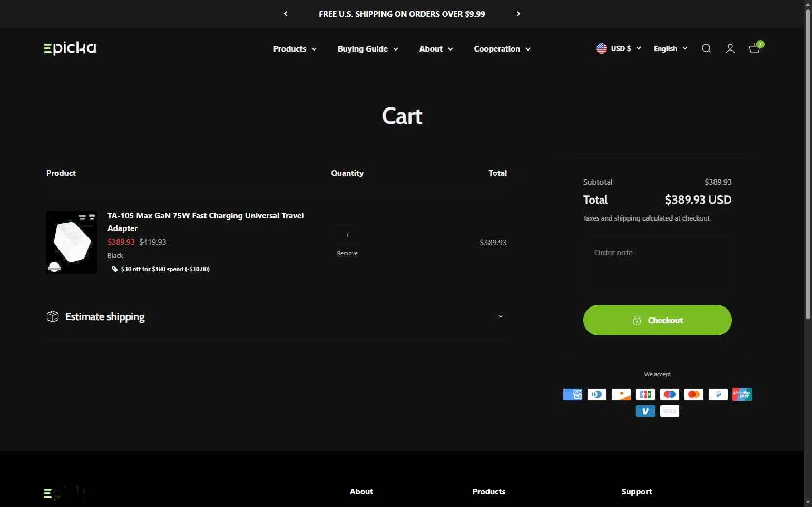Open the search icon in header

[706, 48]
